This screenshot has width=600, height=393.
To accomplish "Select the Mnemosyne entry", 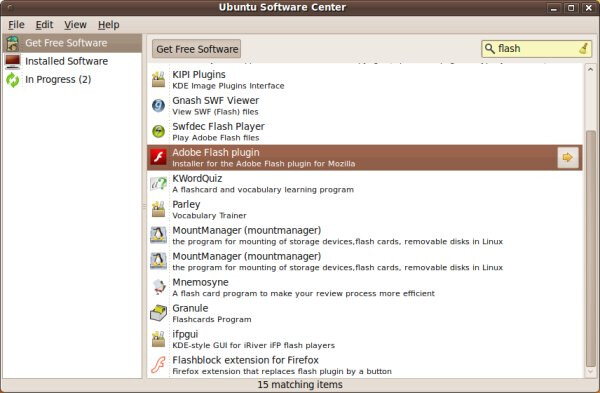I will click(x=365, y=287).
